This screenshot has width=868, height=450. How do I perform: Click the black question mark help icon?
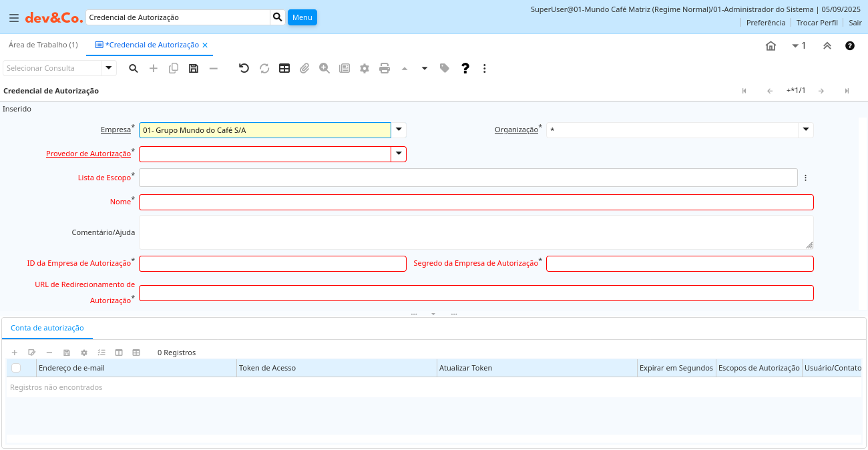[x=465, y=68]
